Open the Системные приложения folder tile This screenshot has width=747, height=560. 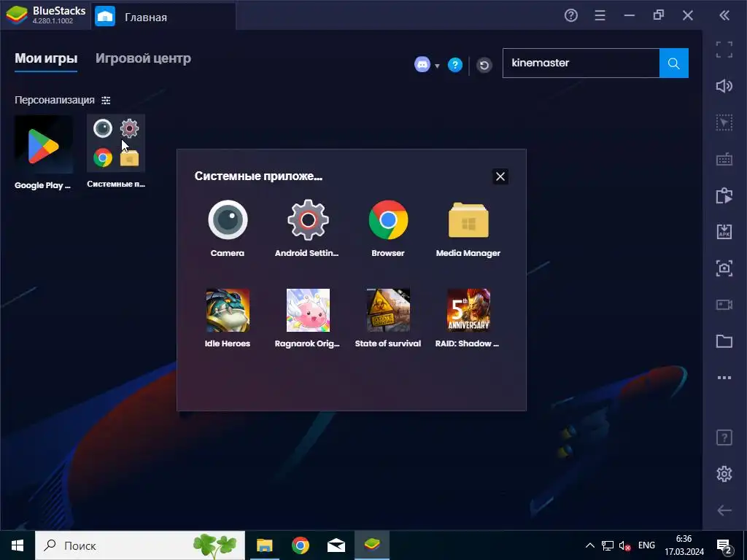tap(116, 144)
